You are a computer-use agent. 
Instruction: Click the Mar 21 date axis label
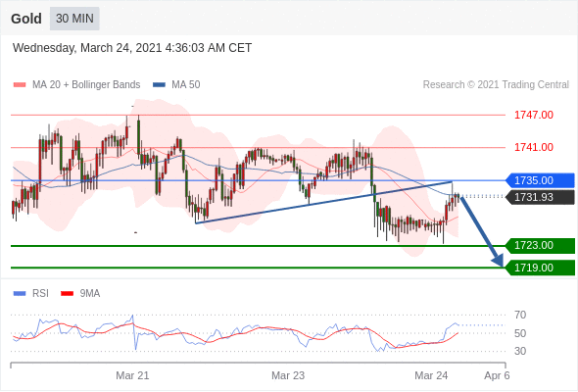click(132, 375)
